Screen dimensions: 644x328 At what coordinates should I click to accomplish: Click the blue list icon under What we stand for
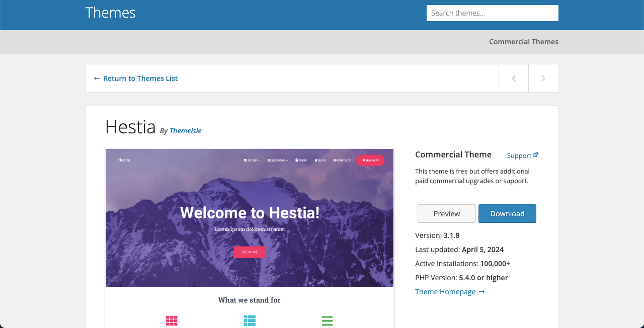click(x=250, y=321)
